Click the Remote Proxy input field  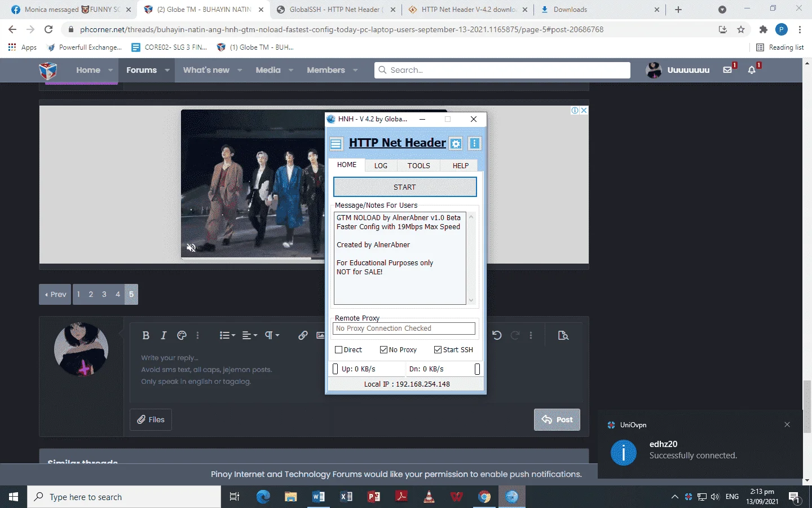coord(404,329)
